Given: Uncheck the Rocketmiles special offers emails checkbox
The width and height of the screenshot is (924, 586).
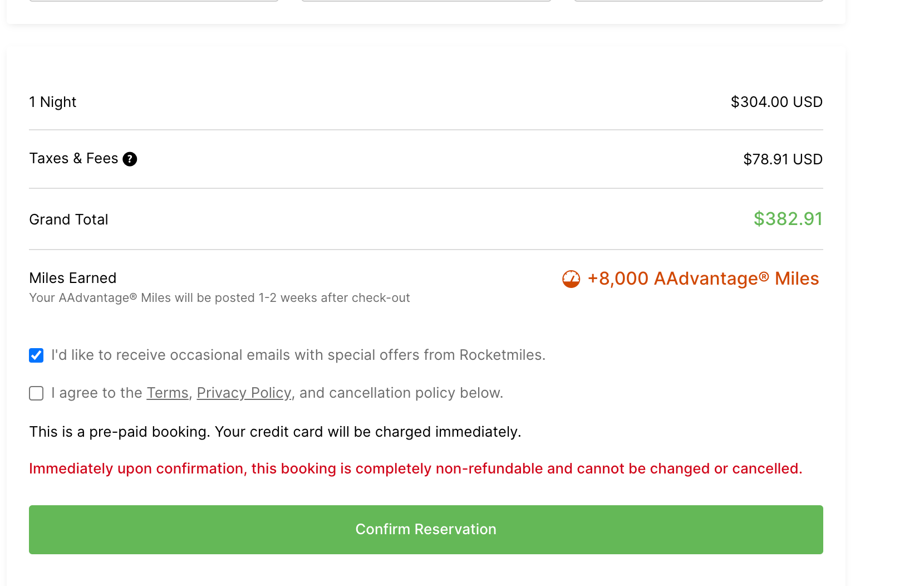Looking at the screenshot, I should (36, 355).
